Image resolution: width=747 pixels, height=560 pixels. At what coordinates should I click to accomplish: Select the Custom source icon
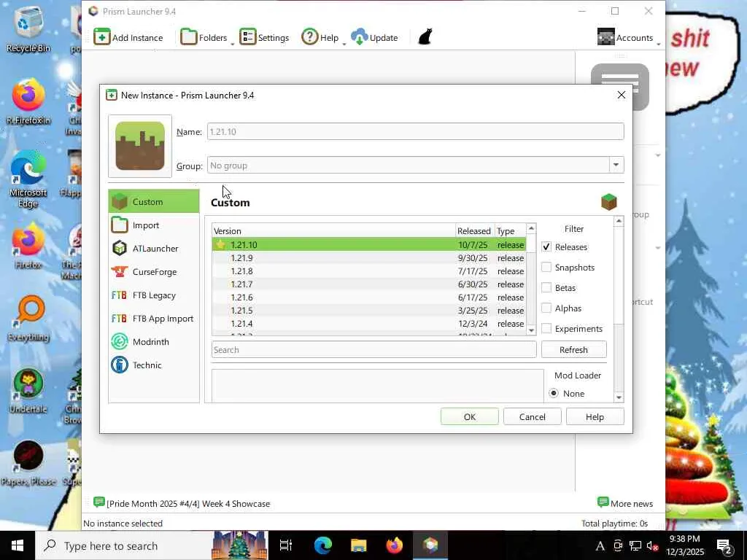click(120, 202)
